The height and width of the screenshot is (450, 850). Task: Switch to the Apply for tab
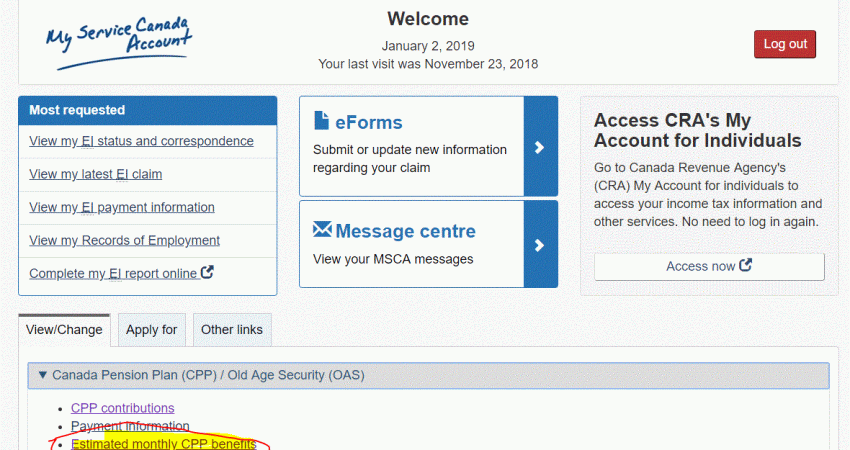152,330
